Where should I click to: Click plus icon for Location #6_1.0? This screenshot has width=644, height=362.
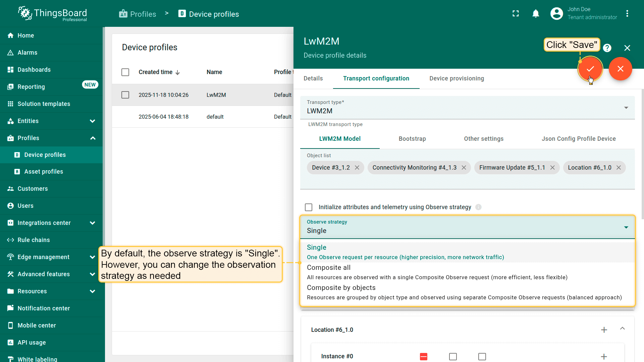tap(604, 330)
